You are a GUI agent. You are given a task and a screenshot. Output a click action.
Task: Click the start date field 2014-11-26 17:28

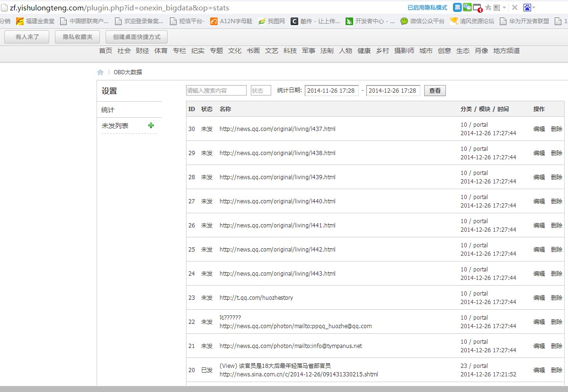click(331, 90)
